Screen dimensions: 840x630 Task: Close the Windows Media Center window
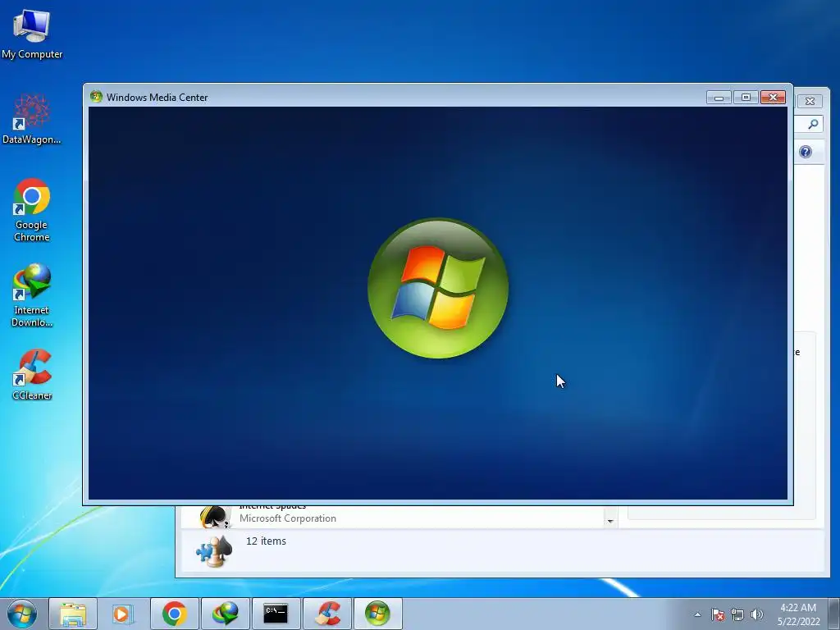click(773, 98)
